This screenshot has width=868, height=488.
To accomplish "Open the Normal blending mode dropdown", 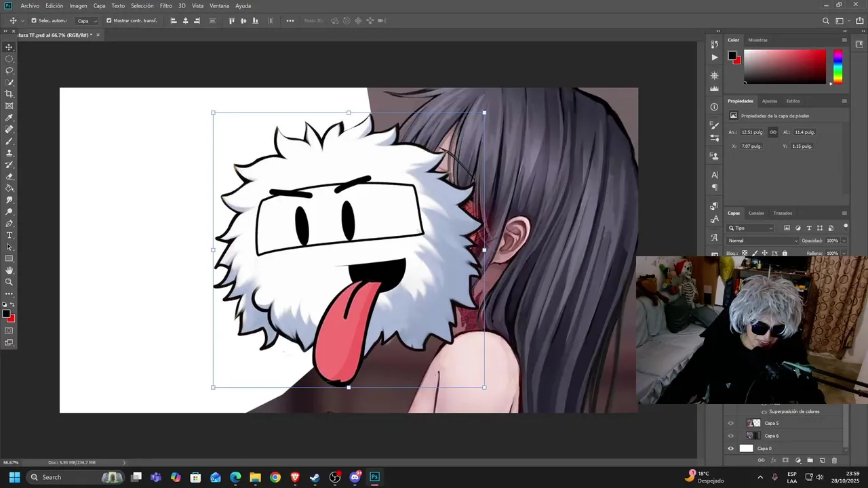I will pos(763,241).
